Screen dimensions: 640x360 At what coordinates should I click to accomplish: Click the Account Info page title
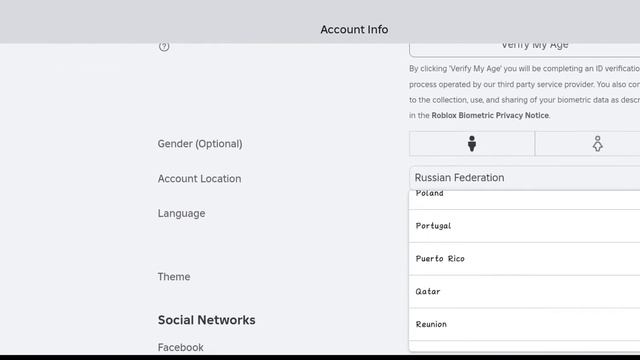[354, 29]
